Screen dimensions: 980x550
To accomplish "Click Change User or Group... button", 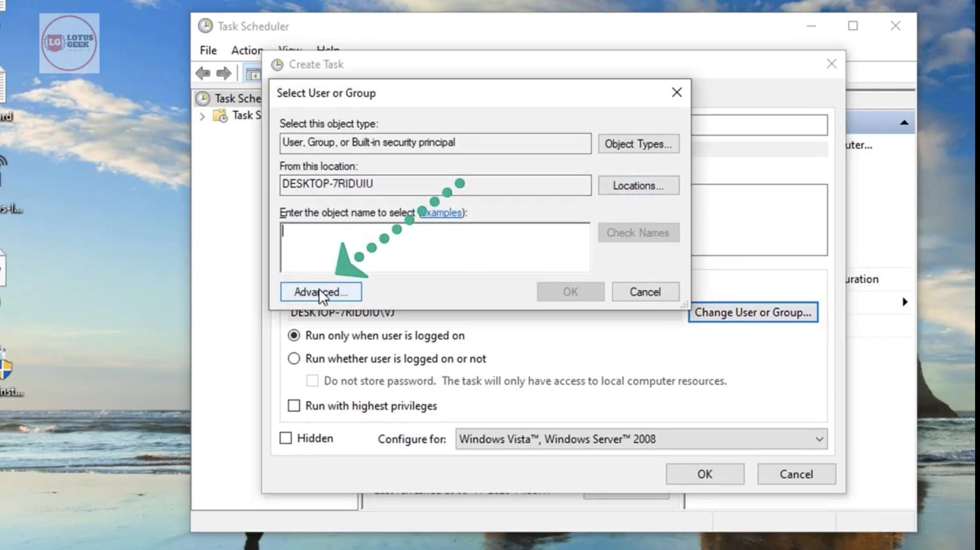I will click(753, 312).
